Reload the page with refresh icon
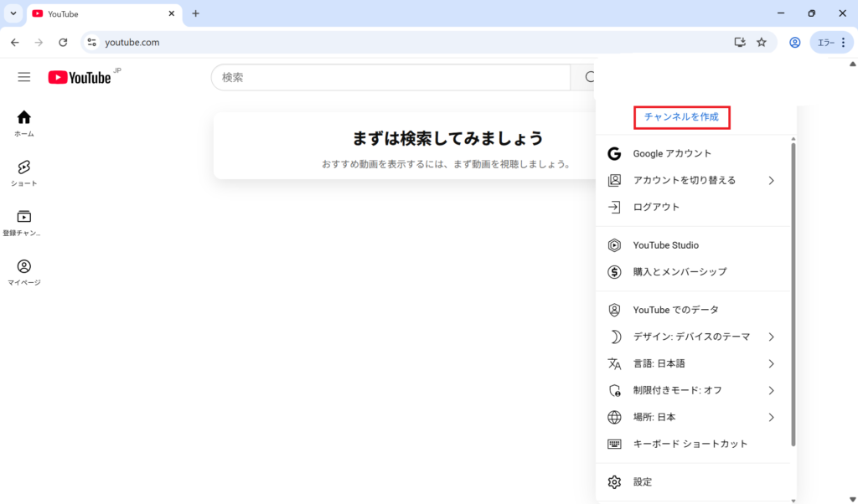The width and height of the screenshot is (858, 504). [x=63, y=42]
